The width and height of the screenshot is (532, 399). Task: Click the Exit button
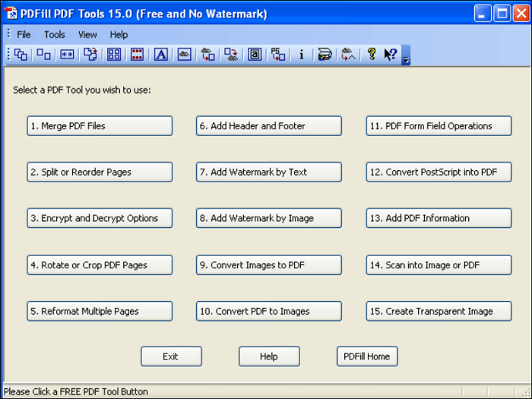[x=171, y=356]
